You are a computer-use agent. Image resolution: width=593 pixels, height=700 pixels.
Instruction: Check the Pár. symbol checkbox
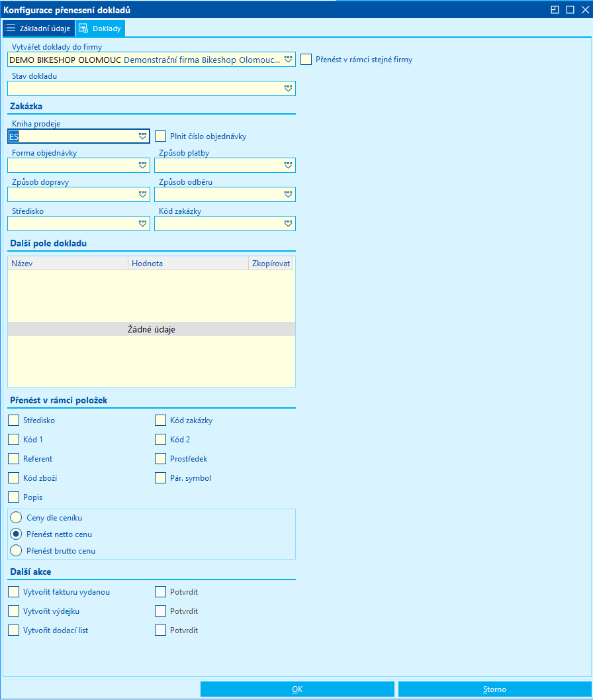(x=161, y=477)
